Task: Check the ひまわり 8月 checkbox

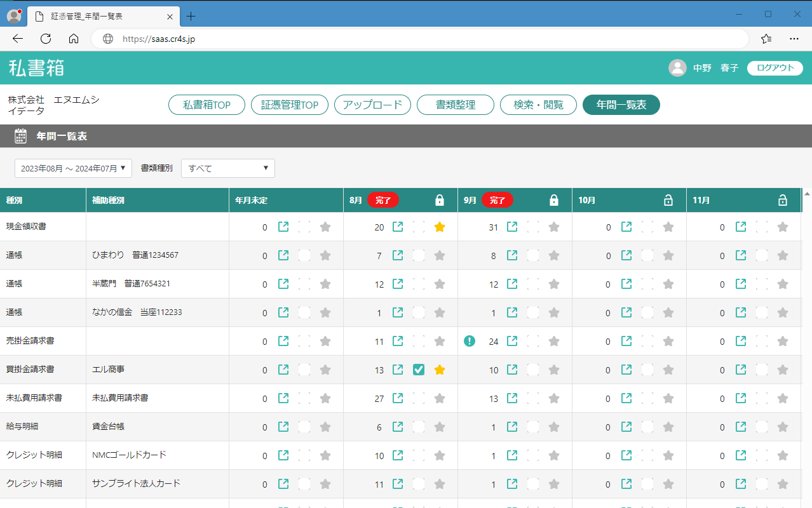Action: [419, 255]
